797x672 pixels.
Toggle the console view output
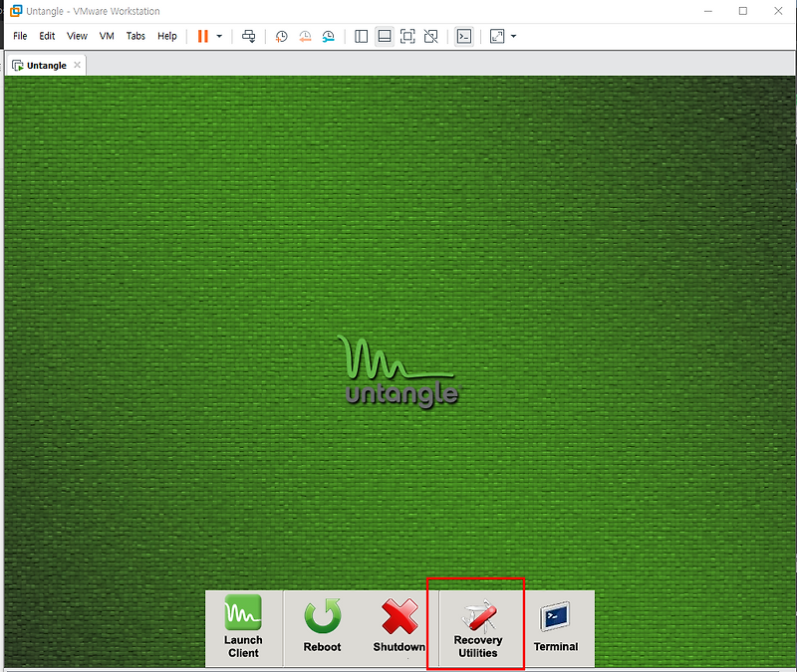[464, 36]
